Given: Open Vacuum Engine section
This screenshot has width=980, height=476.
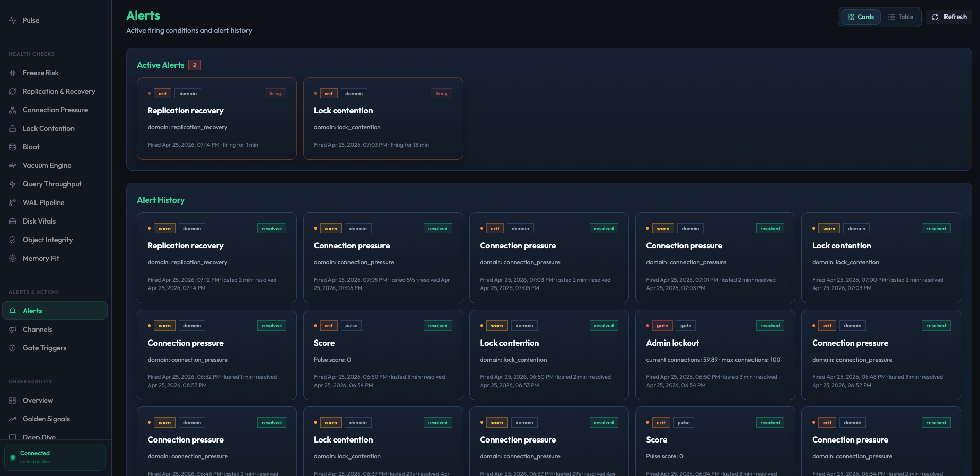Looking at the screenshot, I should (x=56, y=165).
